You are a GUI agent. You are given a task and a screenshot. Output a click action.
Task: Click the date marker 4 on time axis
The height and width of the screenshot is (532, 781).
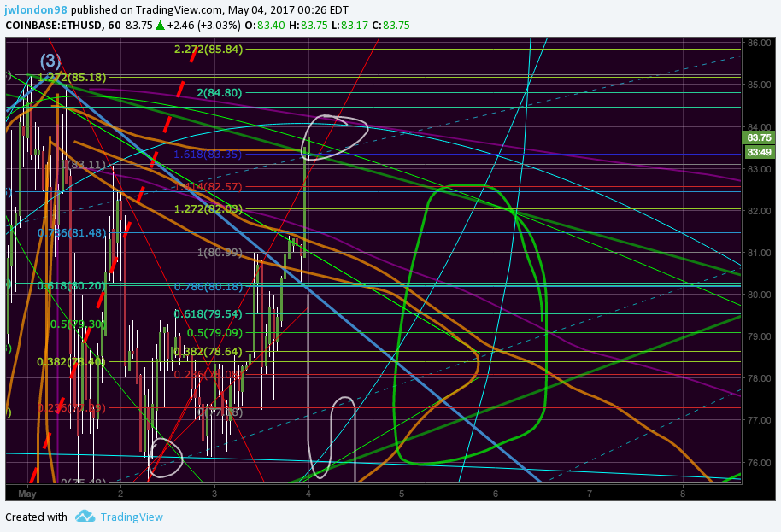(308, 494)
